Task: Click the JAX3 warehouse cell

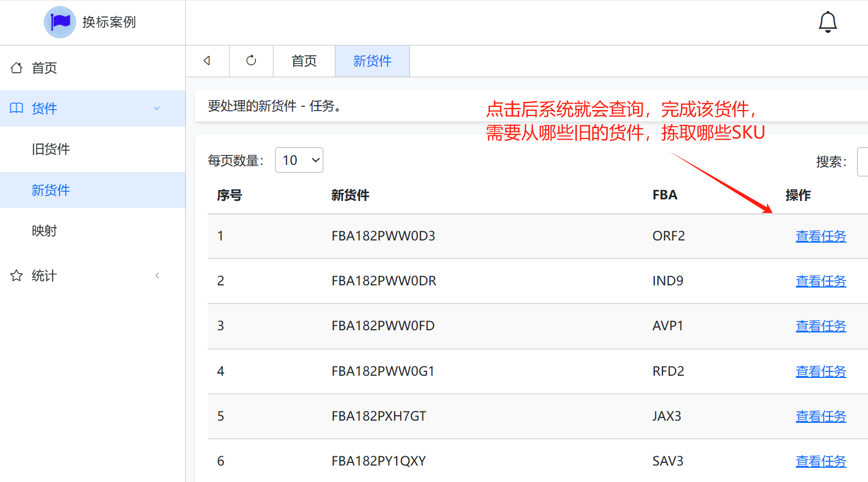Action: [666, 416]
